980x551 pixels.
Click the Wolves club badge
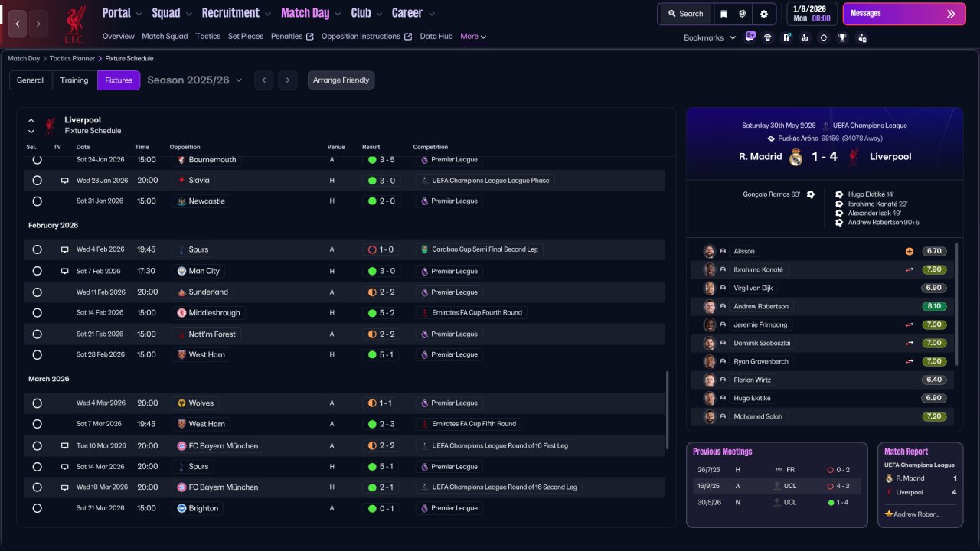(181, 403)
